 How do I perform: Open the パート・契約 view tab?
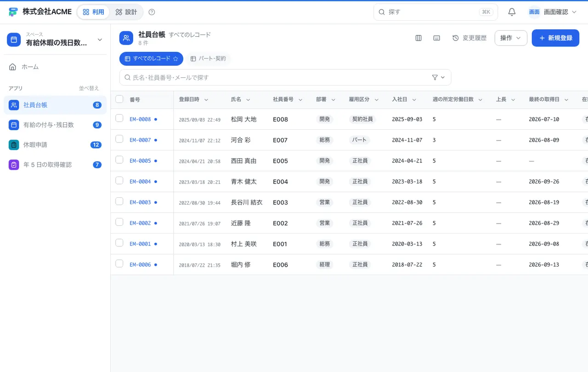click(209, 59)
